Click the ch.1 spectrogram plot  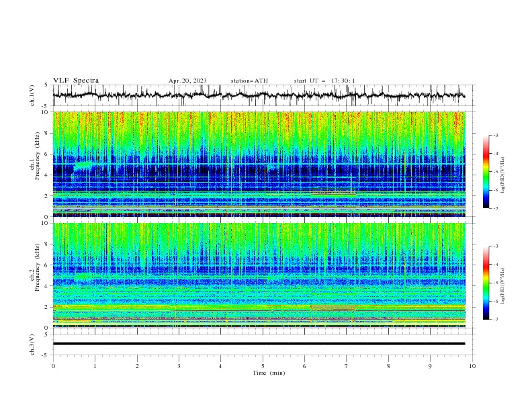tap(259, 164)
